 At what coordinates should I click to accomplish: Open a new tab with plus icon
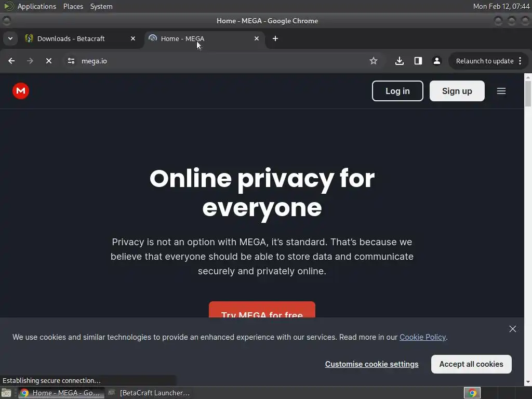(x=275, y=38)
